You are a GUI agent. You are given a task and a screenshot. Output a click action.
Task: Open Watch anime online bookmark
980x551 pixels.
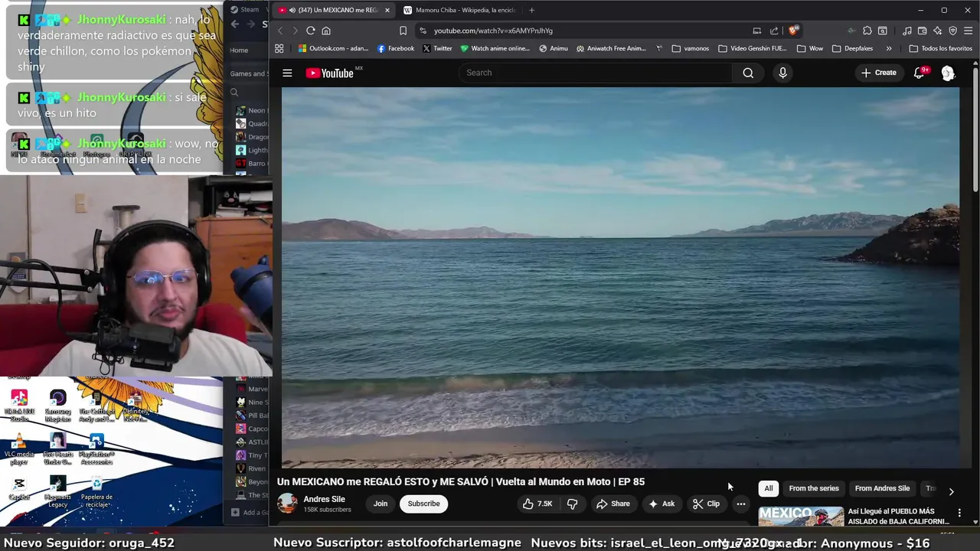click(x=495, y=48)
